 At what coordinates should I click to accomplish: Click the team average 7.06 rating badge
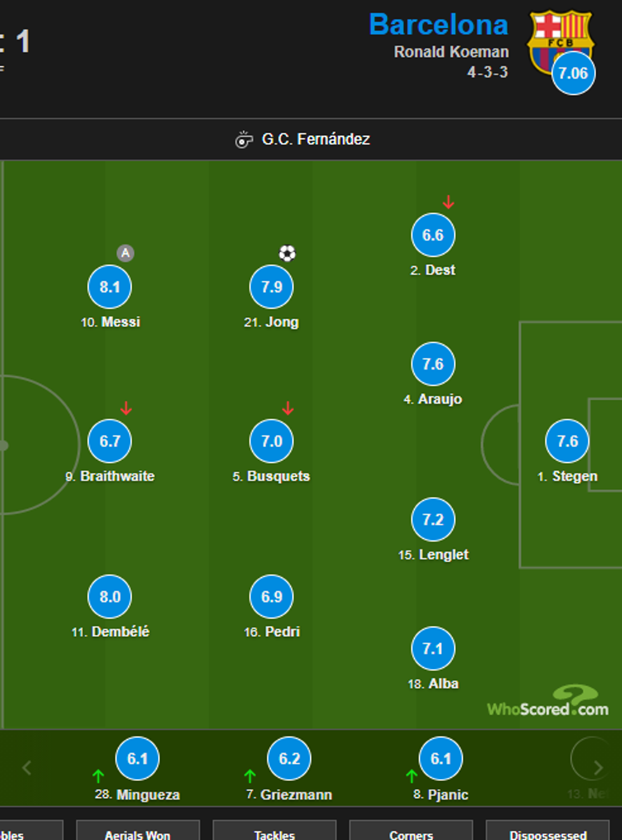point(573,74)
